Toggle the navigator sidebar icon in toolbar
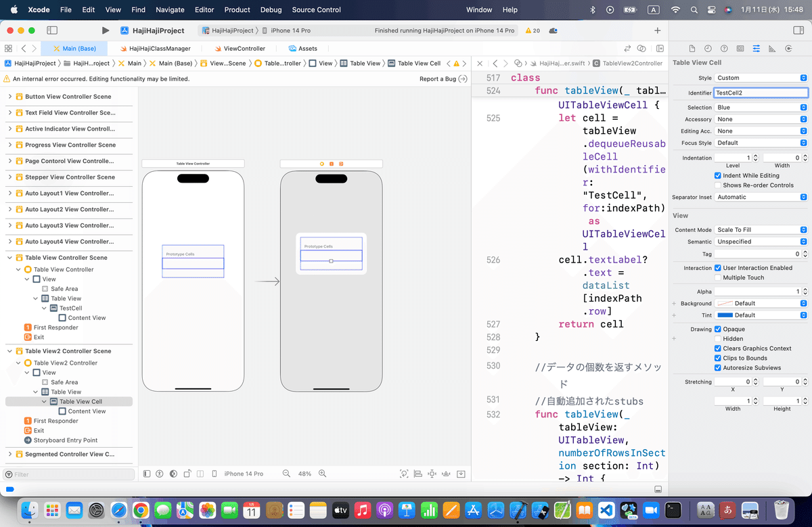Viewport: 812px width, 527px height. click(51, 30)
